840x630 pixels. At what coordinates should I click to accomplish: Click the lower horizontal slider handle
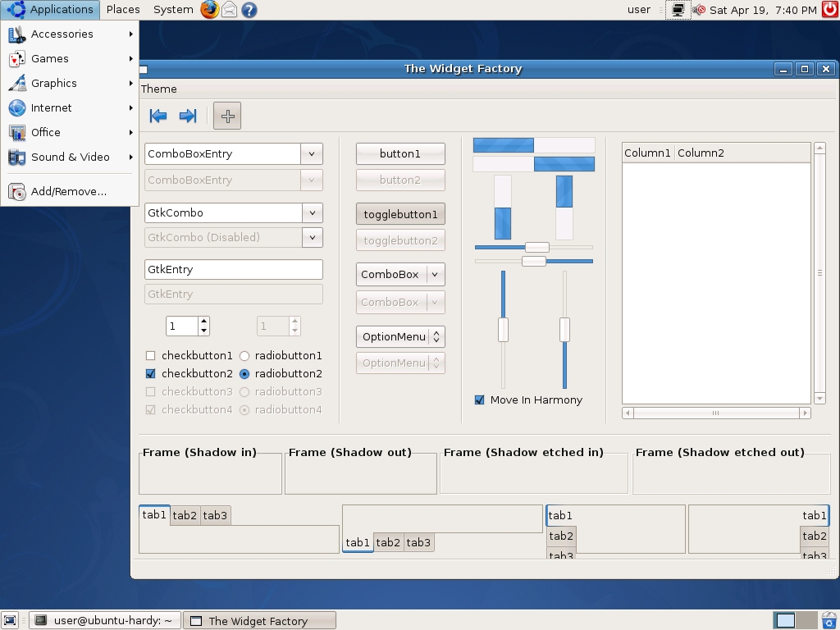point(533,262)
